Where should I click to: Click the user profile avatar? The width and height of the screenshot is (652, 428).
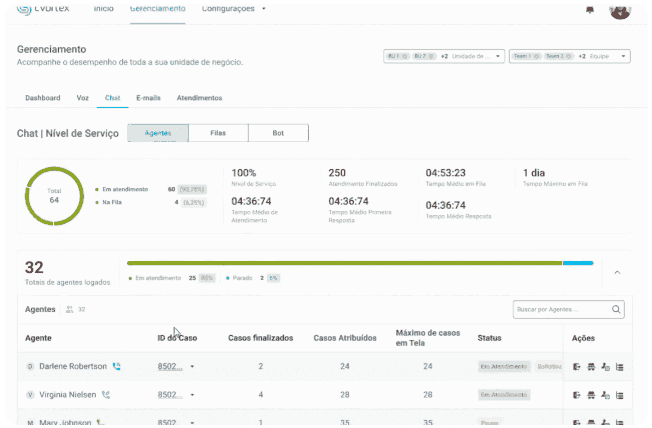(620, 10)
